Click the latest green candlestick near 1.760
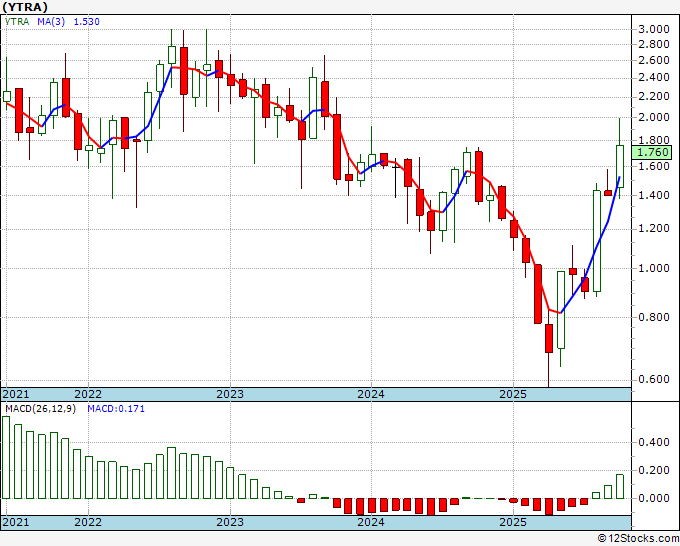Image resolution: width=680 pixels, height=546 pixels. pos(620,167)
